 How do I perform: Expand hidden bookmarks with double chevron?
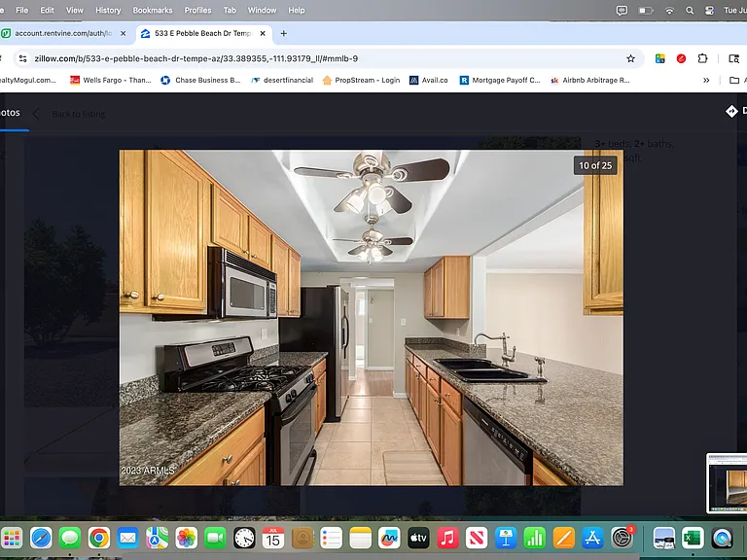[706, 80]
